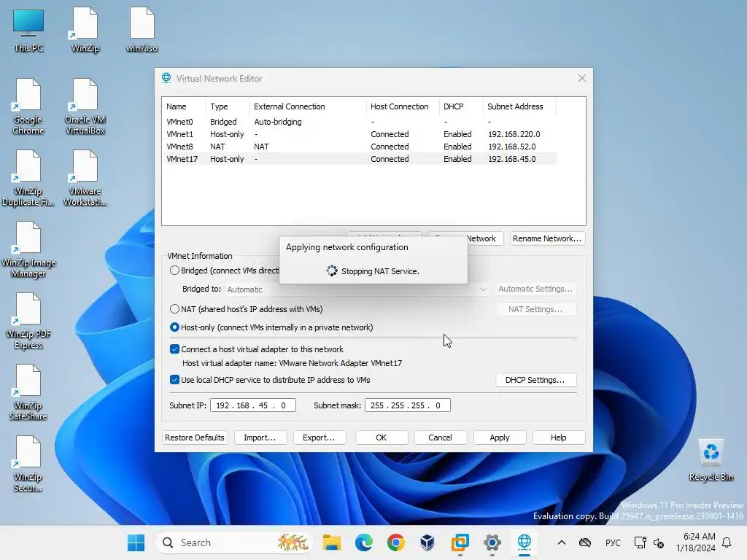The width and height of the screenshot is (747, 560).
Task: Click the network status tray icon
Action: (640, 542)
